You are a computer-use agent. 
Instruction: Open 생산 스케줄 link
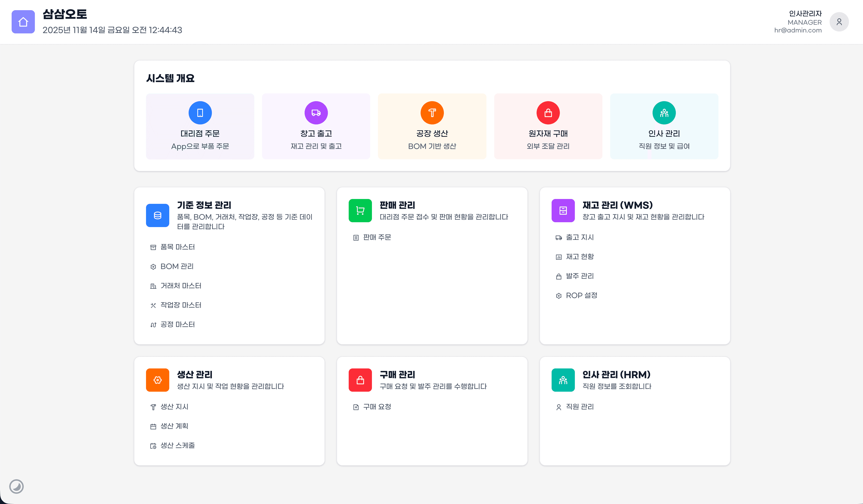177,445
